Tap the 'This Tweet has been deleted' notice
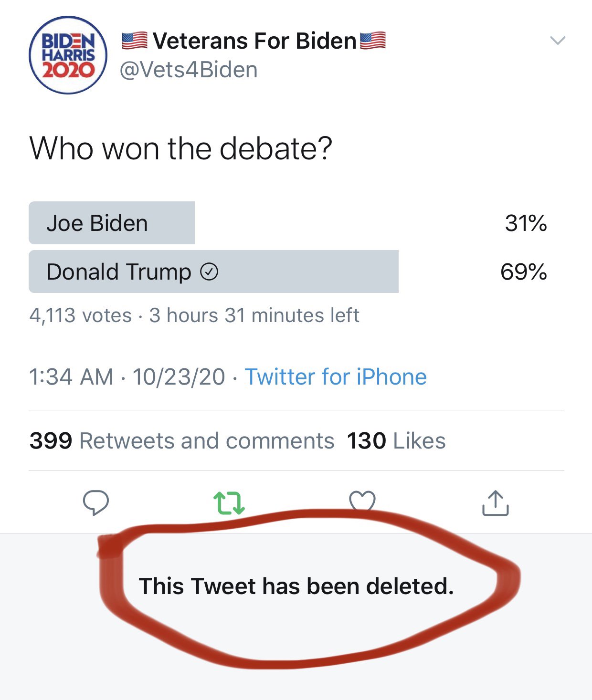Screen dimensions: 592x700 (296, 586)
